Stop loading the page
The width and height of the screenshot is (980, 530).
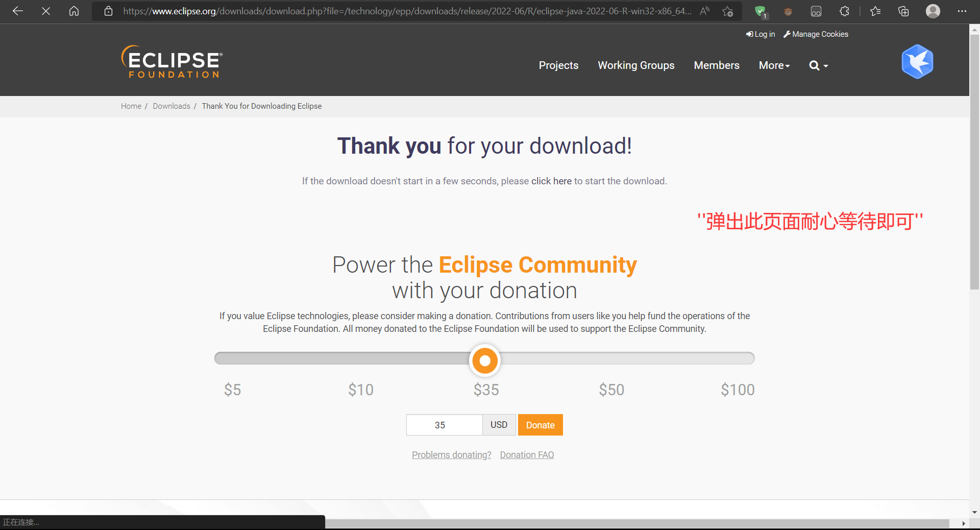pos(46,11)
